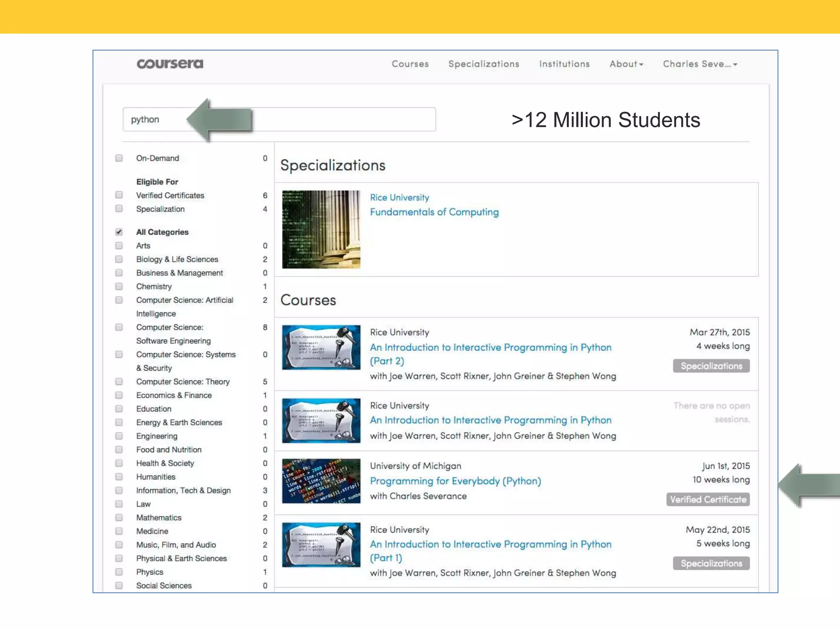Enable the Education category checkbox

tap(119, 409)
